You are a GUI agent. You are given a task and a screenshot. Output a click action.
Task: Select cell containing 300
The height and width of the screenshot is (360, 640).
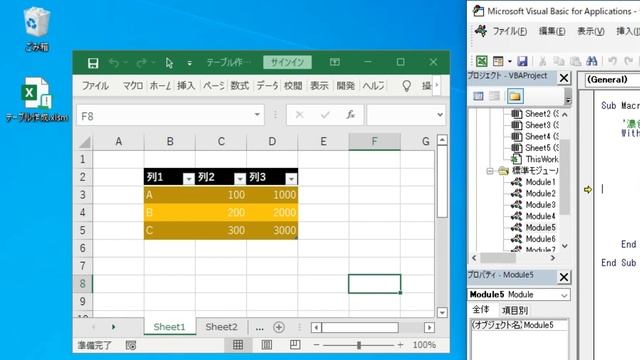pyautogui.click(x=221, y=230)
